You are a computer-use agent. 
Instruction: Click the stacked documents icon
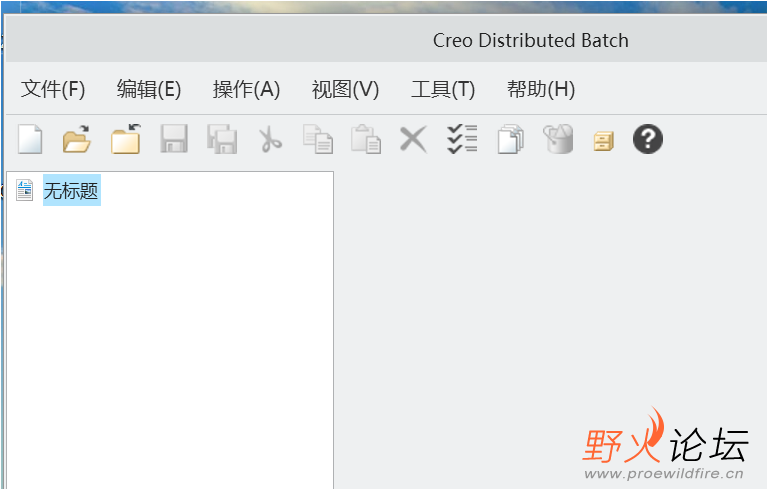tap(510, 139)
